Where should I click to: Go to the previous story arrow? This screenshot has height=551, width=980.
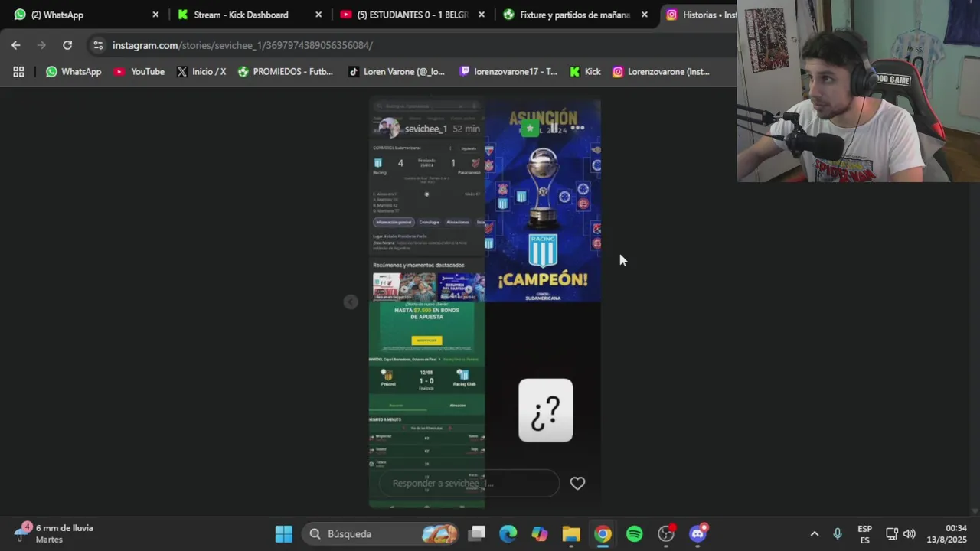pos(351,302)
